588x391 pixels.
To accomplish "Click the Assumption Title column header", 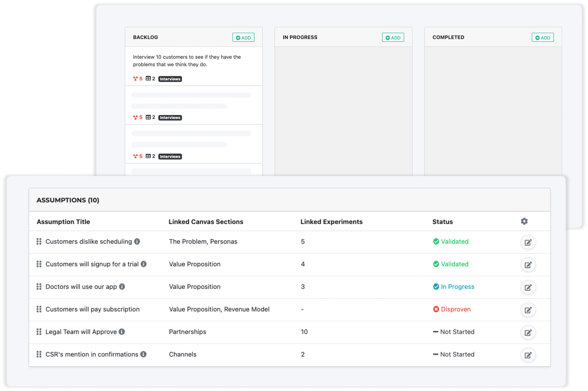I will click(63, 222).
